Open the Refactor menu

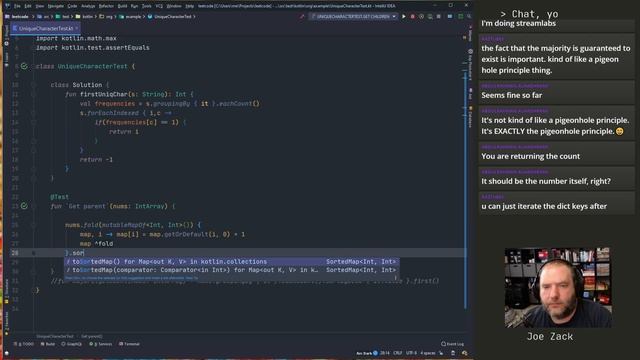pos(106,6)
